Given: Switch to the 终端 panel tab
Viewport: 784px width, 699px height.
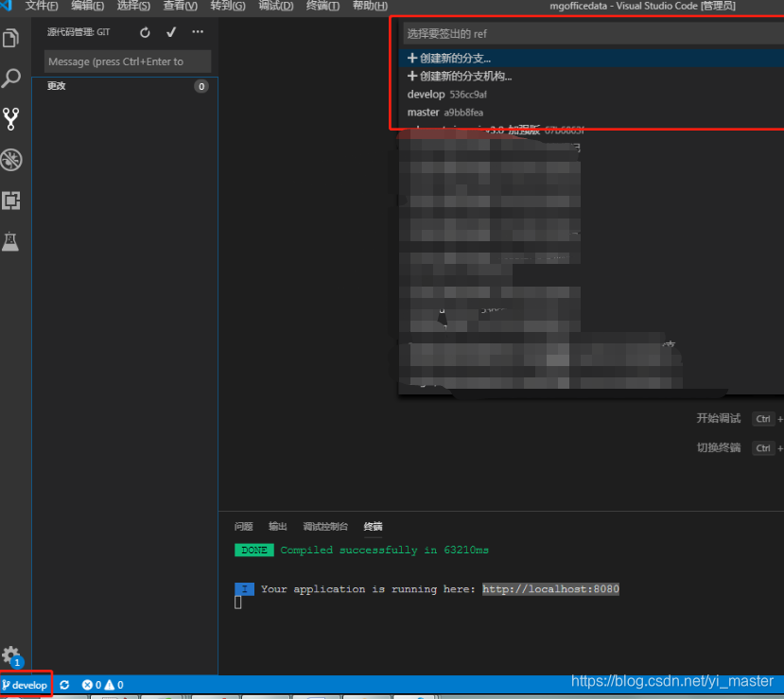Looking at the screenshot, I should tap(373, 526).
